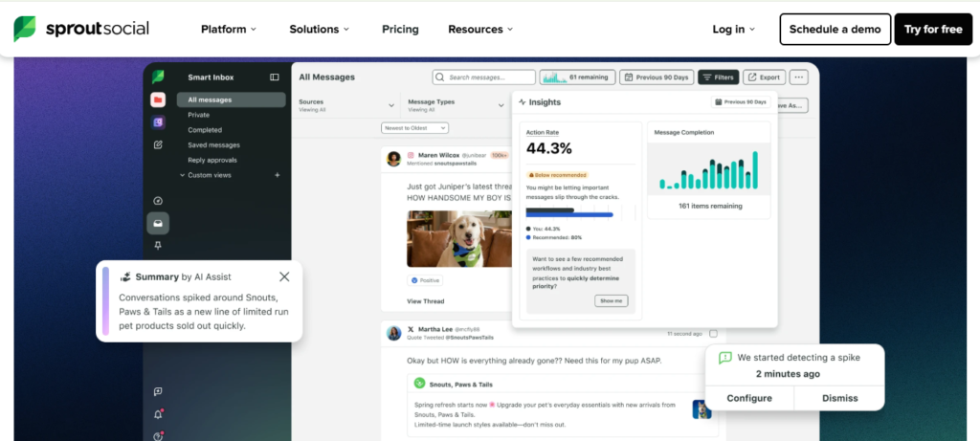Select All messages in Smart Inbox

click(232, 99)
